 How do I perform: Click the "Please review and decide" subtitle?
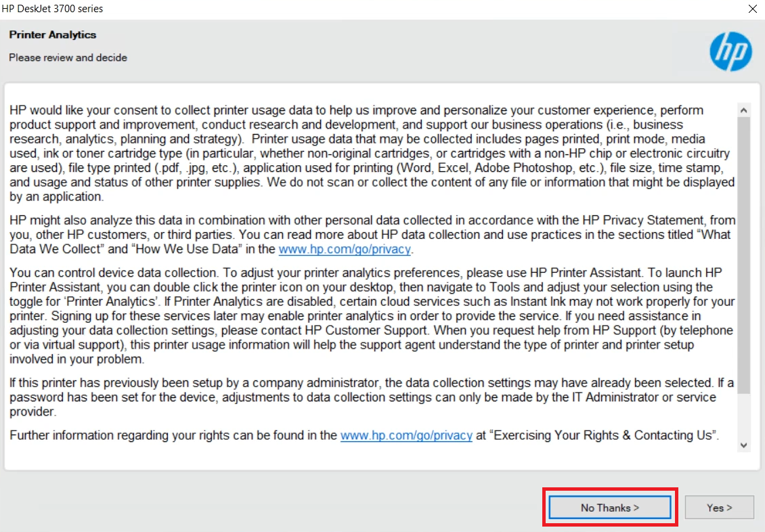point(68,58)
